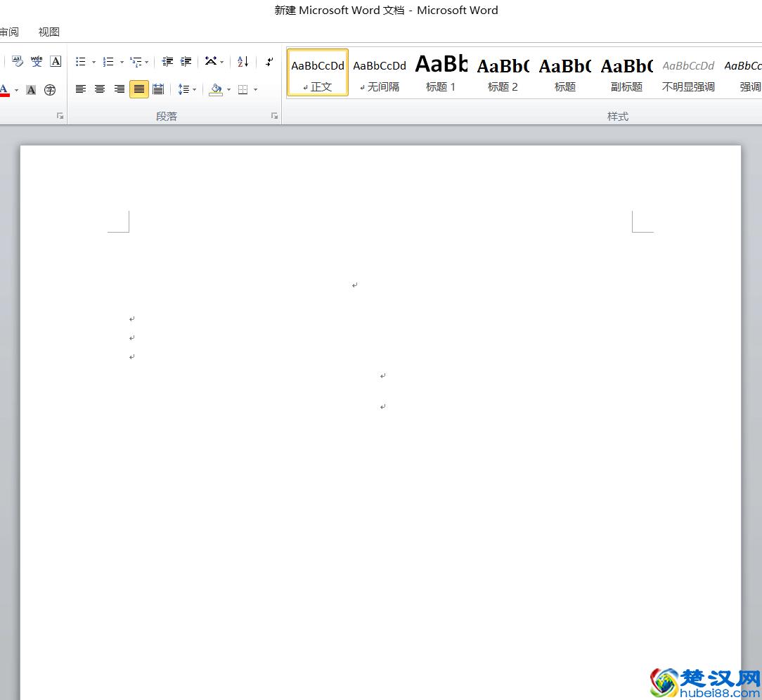
Task: Apply character border icon
Action: 56,62
